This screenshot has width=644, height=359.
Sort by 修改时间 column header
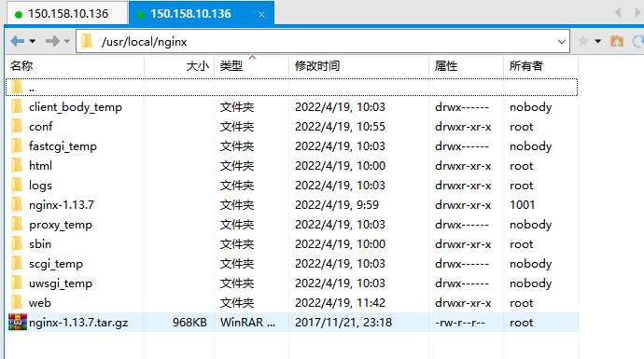[358, 65]
